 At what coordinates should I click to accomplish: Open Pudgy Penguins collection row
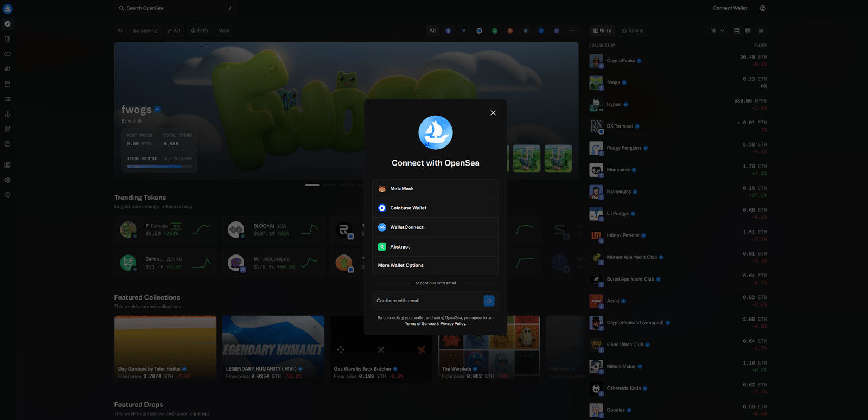point(678,148)
